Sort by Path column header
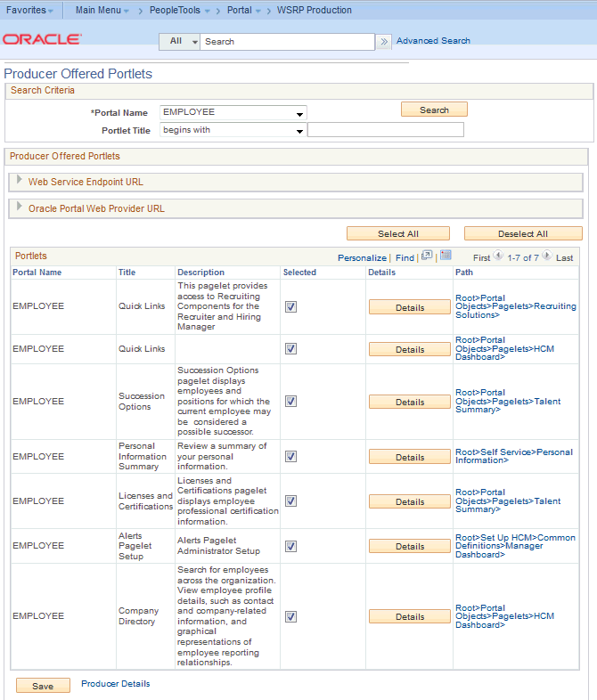 click(464, 273)
